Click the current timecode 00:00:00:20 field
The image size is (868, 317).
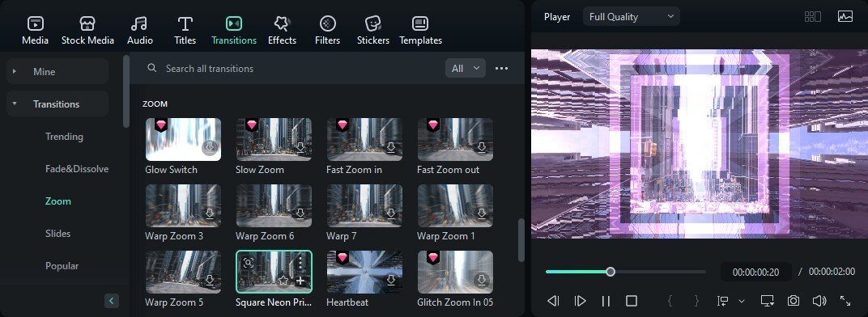755,272
